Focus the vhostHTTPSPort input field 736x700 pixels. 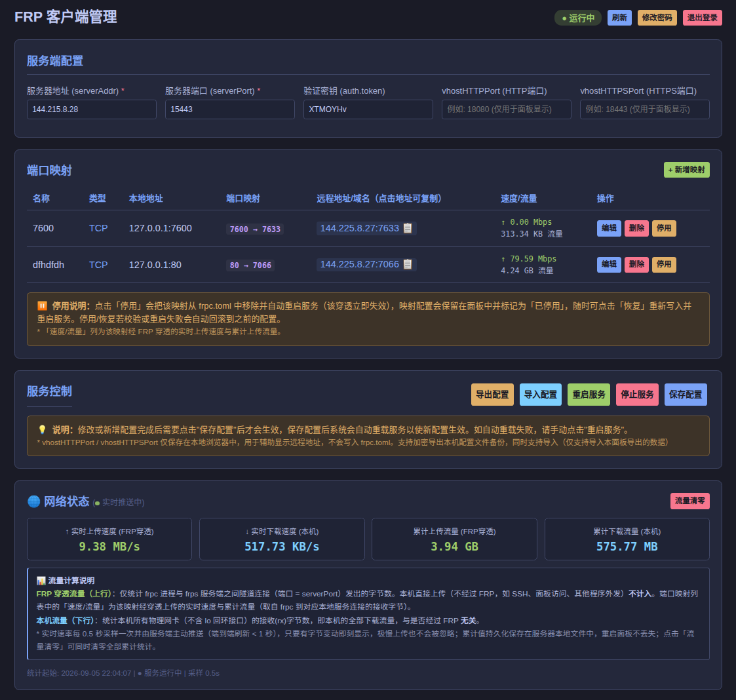point(644,109)
